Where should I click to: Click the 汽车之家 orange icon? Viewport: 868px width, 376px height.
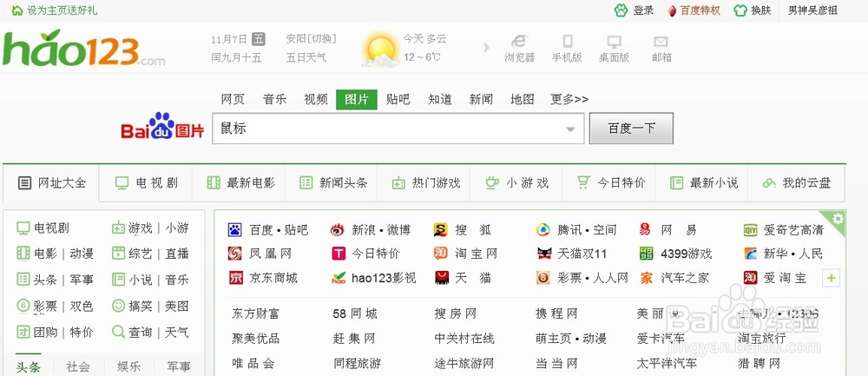click(646, 277)
